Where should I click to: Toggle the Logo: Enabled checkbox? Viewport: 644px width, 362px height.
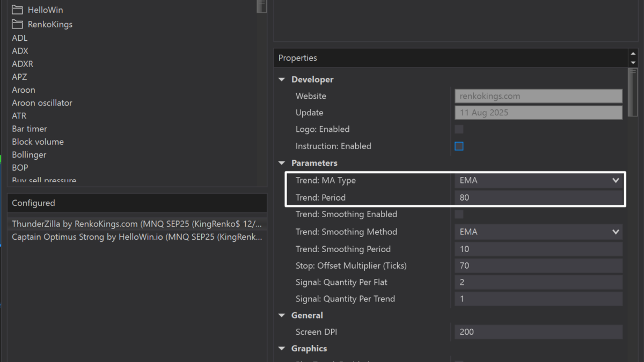tap(459, 129)
